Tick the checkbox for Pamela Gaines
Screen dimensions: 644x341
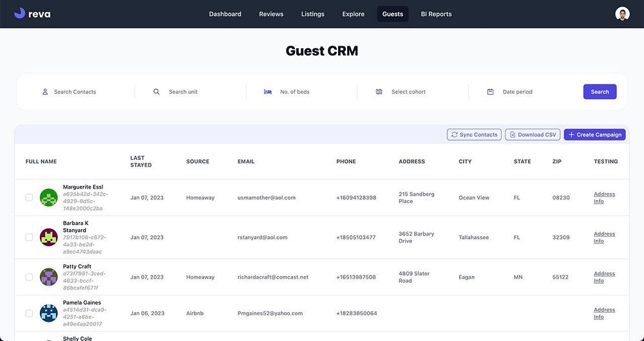pyautogui.click(x=29, y=313)
